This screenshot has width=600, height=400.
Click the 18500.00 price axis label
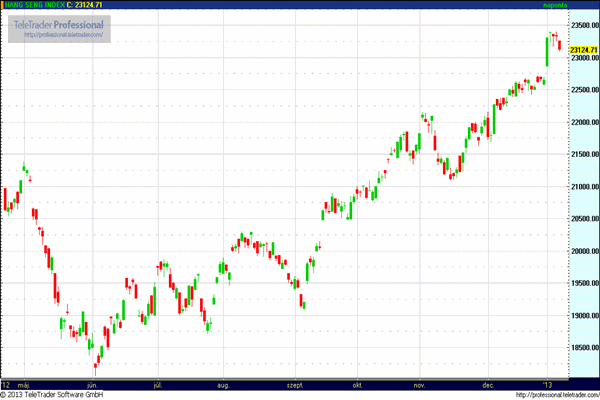click(x=583, y=348)
